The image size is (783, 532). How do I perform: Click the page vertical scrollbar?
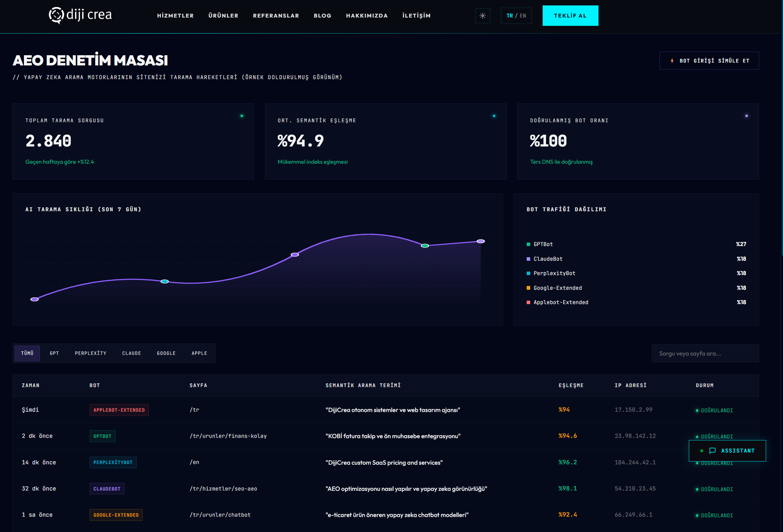click(x=782, y=128)
